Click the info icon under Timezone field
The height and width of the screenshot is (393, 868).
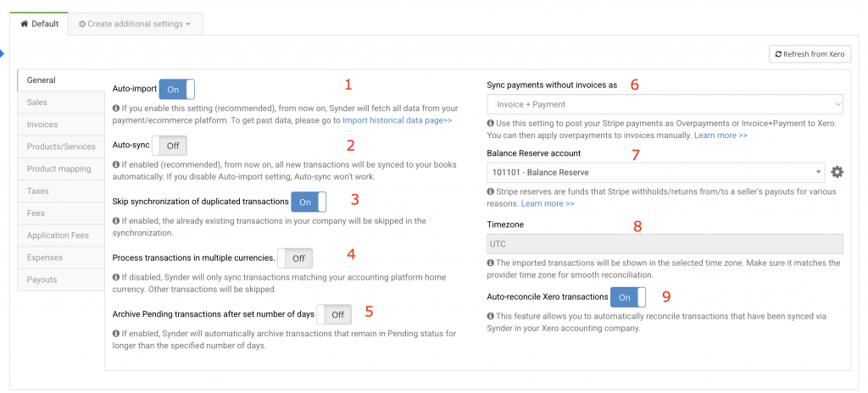[491, 263]
